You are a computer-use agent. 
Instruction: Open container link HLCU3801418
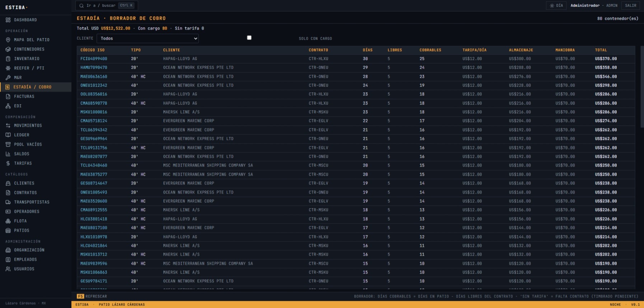click(x=94, y=219)
